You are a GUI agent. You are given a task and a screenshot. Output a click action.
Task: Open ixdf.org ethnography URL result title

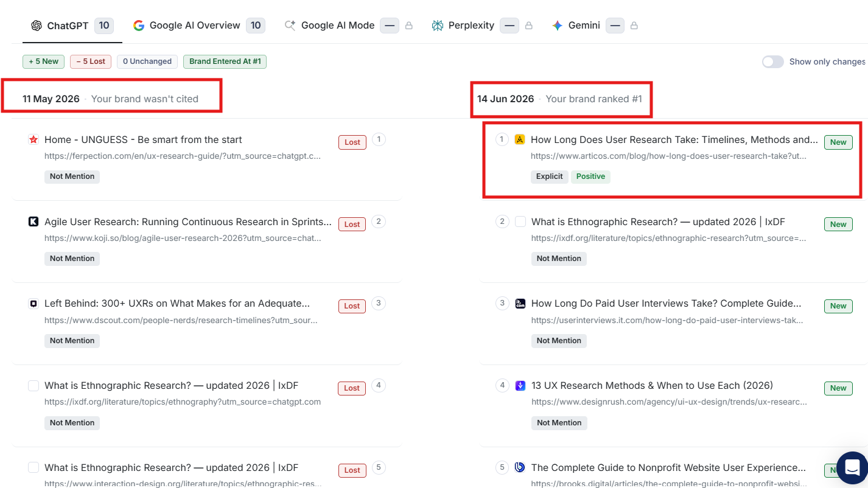click(x=171, y=386)
